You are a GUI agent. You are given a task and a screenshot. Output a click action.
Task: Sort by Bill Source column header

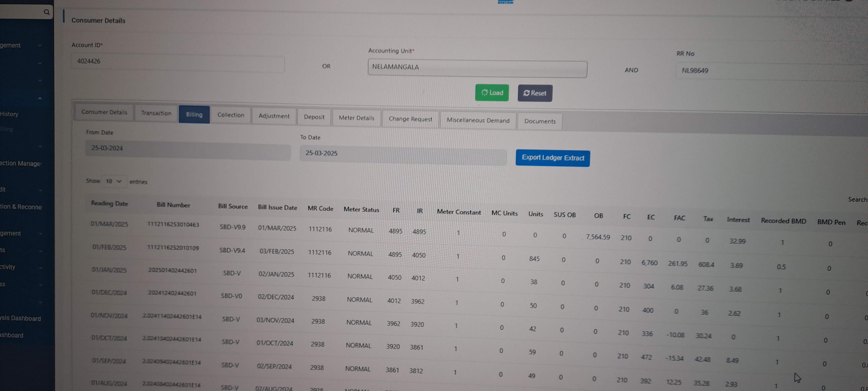[x=232, y=206]
